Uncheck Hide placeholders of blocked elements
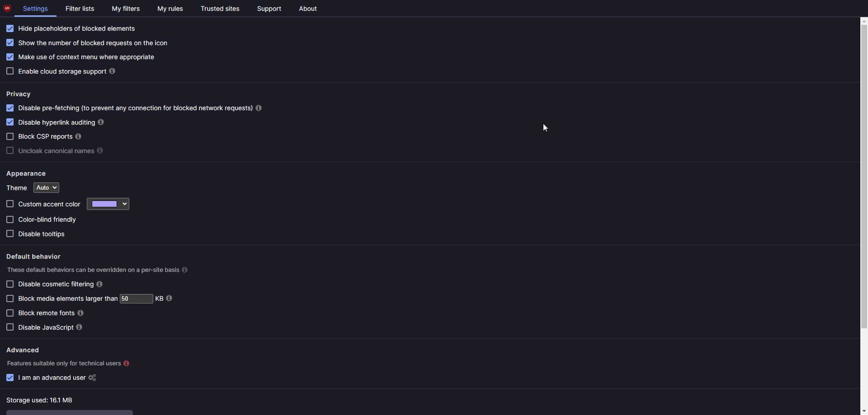The width and height of the screenshot is (868, 415). (10, 28)
